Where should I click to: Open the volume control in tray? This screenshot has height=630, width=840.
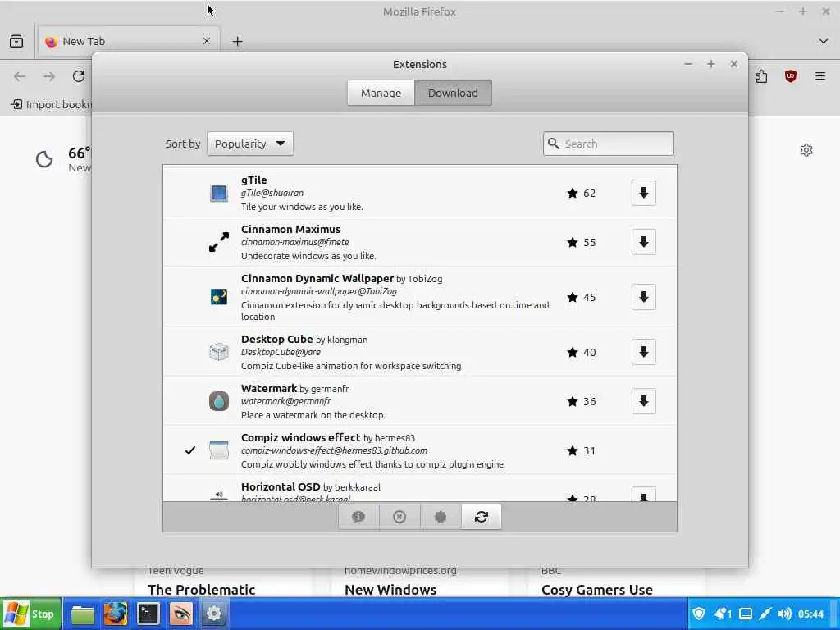(785, 614)
